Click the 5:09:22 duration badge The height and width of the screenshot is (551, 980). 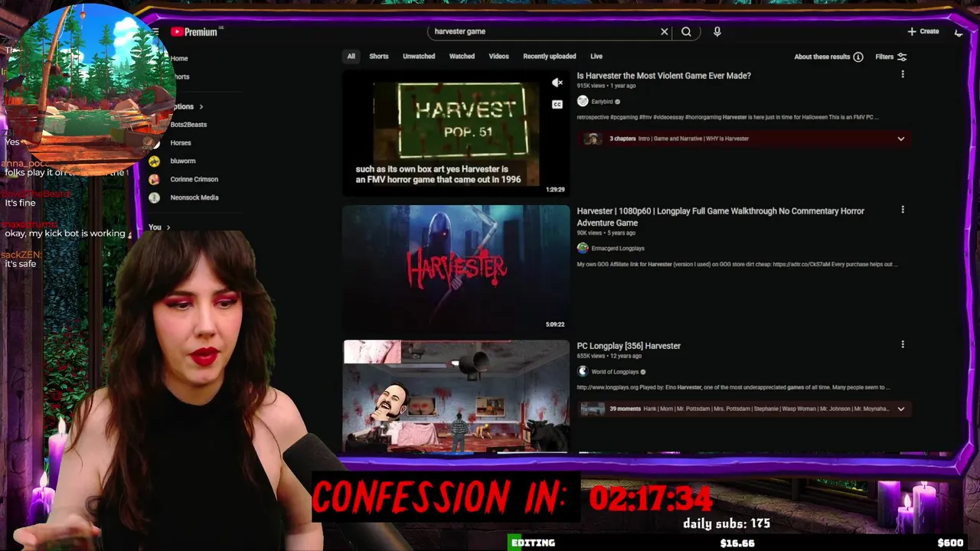tap(555, 324)
